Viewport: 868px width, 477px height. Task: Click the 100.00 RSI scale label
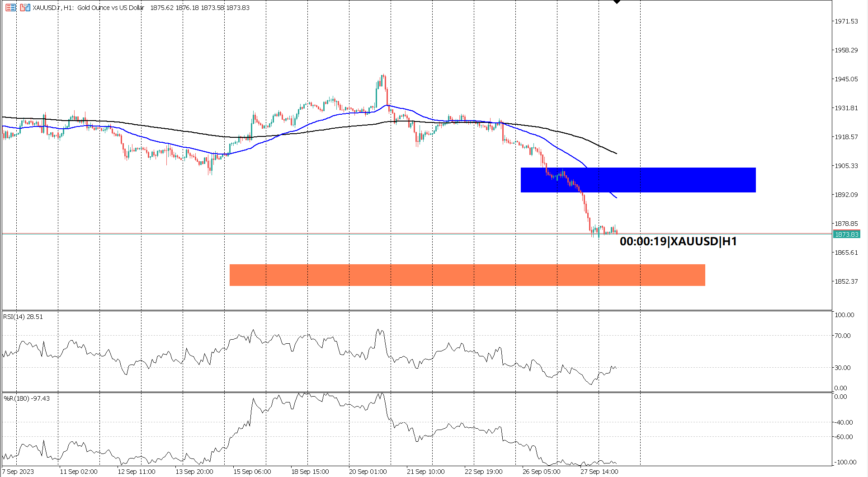tap(844, 315)
